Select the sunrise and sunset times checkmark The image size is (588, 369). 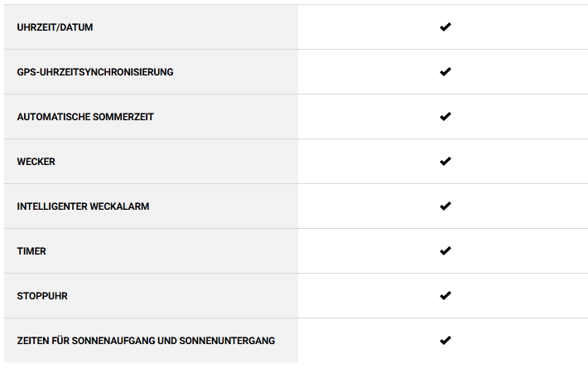445,341
